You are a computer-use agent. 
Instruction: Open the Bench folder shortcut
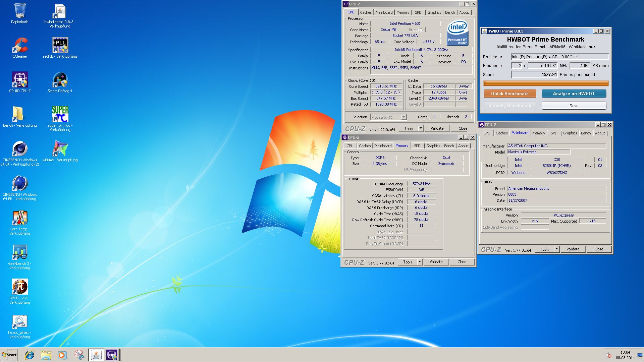(20, 117)
